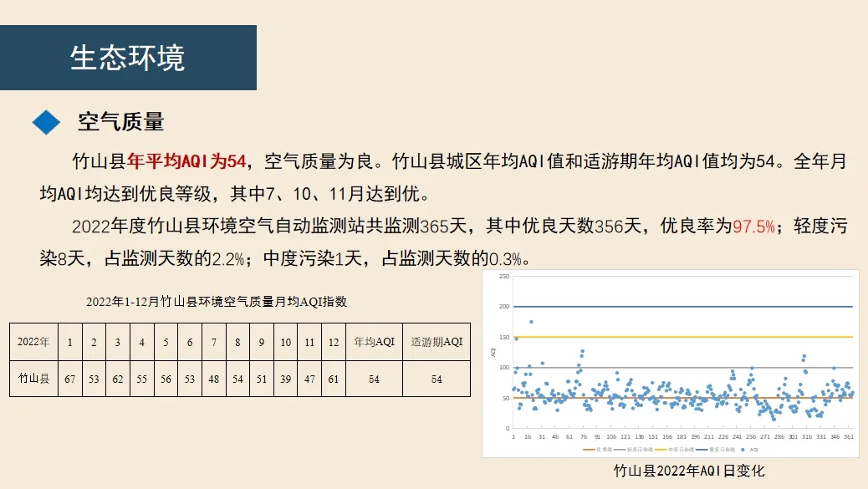Click y-axis label 250
868x489 pixels.
click(x=503, y=276)
